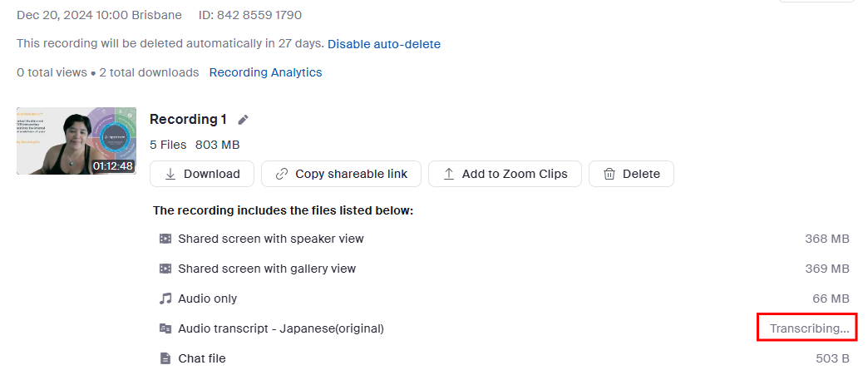
Task: Open the Chat file entry
Action: 202,358
